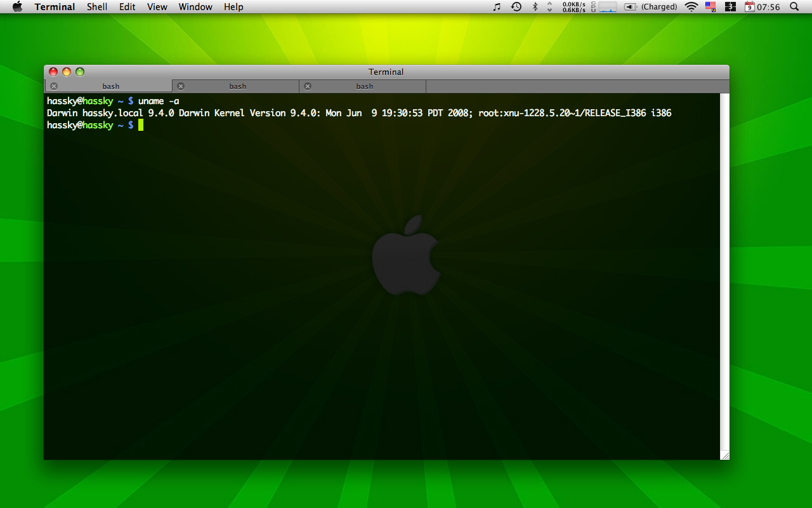Open the US flag input source menu

pyautogui.click(x=710, y=7)
